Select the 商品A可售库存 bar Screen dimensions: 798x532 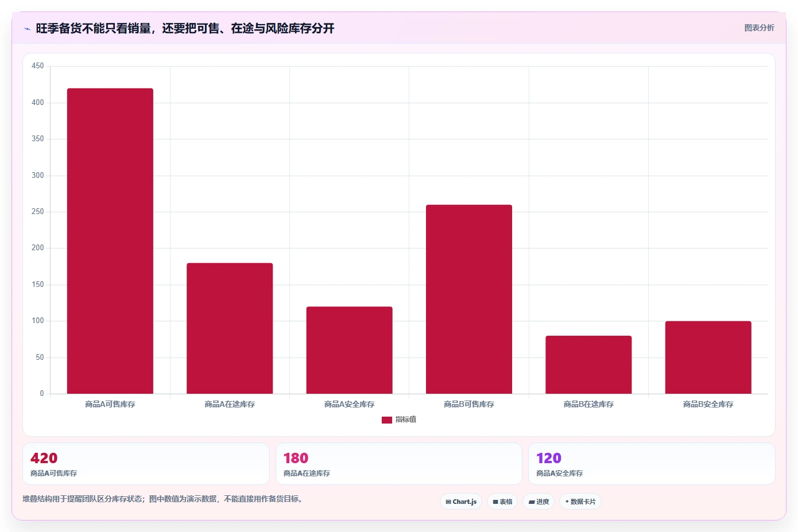110,241
